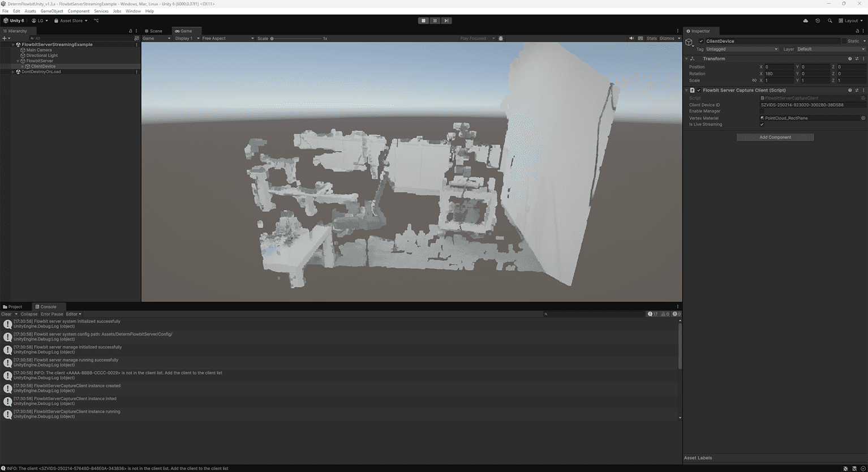This screenshot has height=472, width=868.
Task: Open the Gizmos dropdown arrow
Action: click(678, 38)
